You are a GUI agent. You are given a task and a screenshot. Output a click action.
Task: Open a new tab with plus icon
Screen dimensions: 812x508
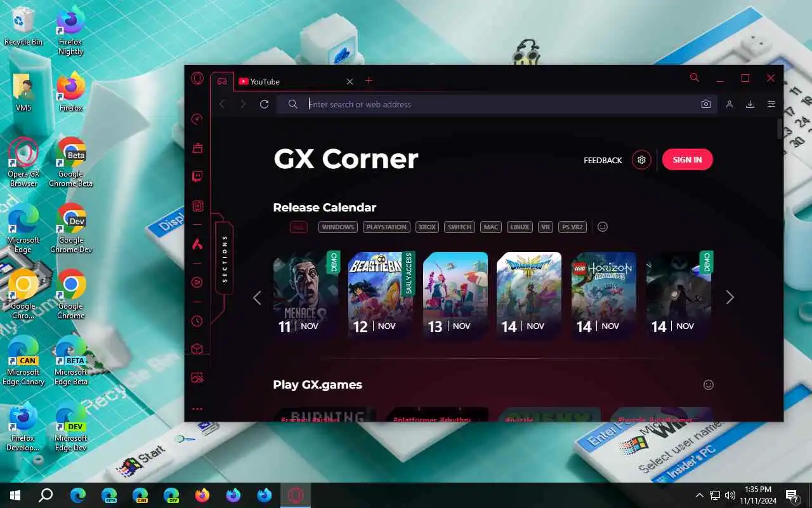369,81
